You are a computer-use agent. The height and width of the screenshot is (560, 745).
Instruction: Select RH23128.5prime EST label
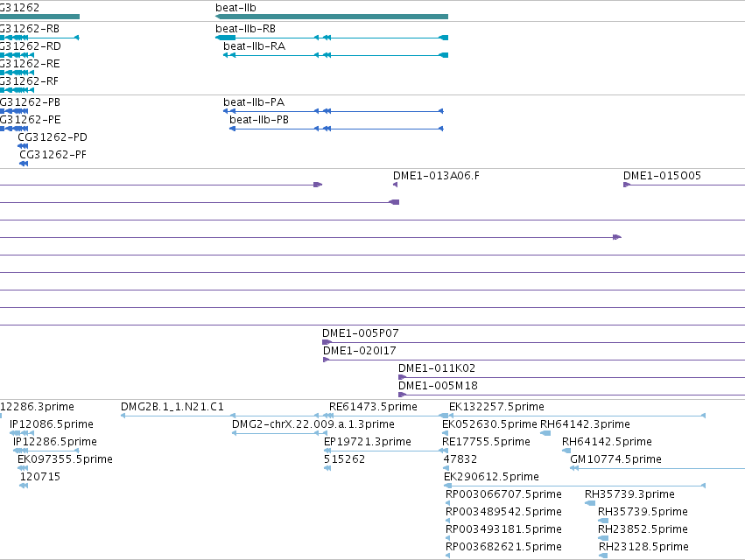[x=643, y=548]
